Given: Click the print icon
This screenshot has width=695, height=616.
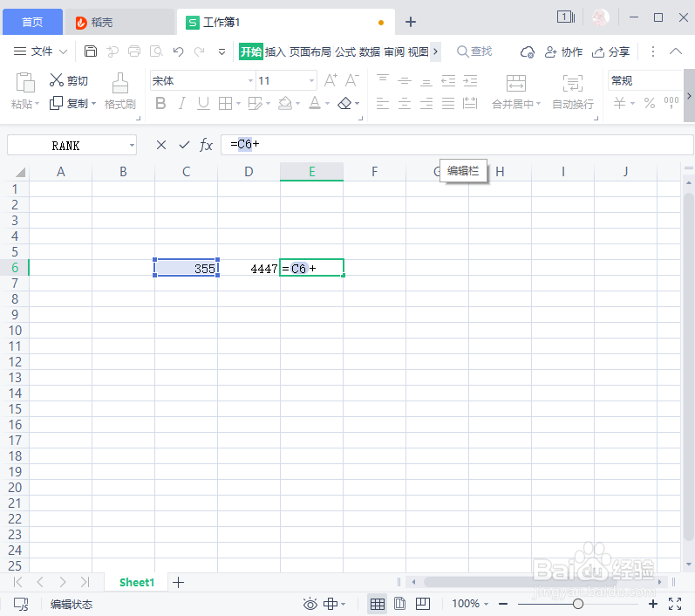Looking at the screenshot, I should [134, 51].
